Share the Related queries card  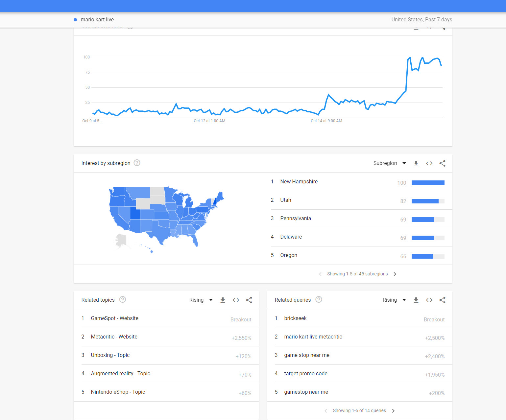coord(442,300)
